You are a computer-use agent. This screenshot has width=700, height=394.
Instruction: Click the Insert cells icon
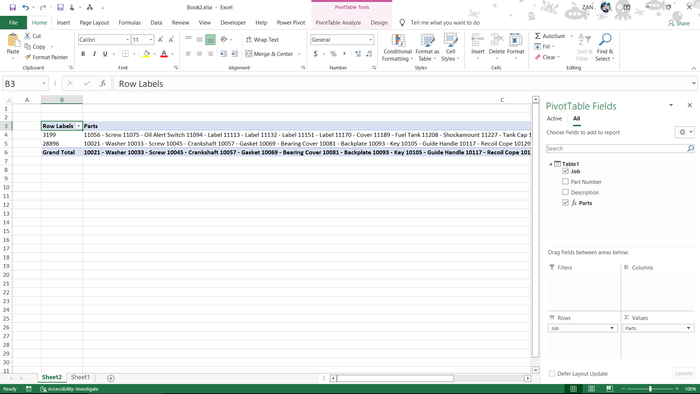(x=478, y=41)
